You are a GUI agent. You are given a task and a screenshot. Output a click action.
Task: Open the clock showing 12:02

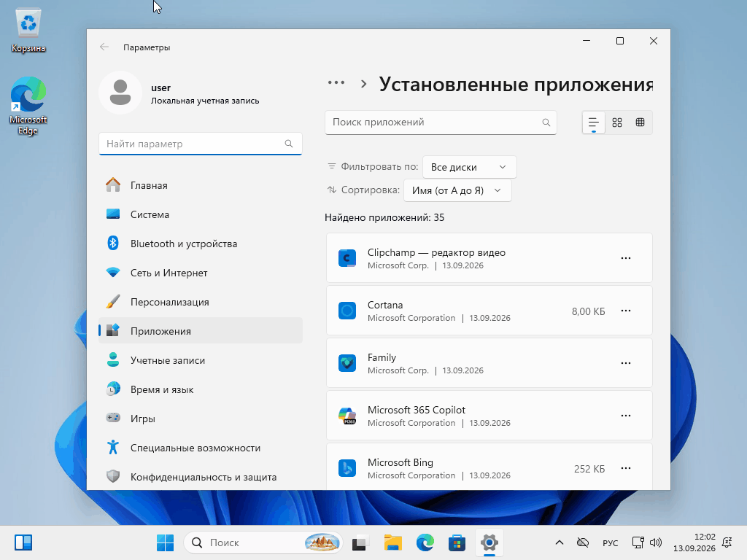tap(694, 542)
